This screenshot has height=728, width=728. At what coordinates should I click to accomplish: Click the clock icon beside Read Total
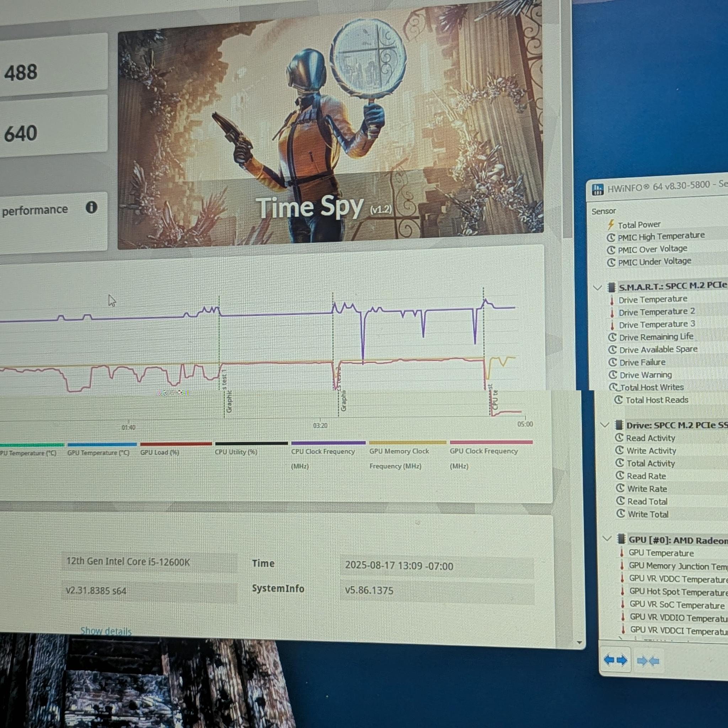[x=621, y=501]
